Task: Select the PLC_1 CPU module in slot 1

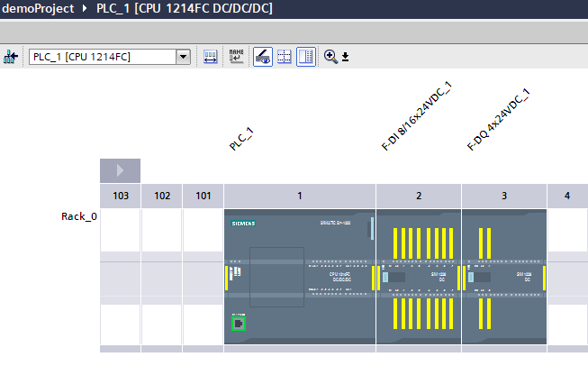Action: pyautogui.click(x=299, y=275)
